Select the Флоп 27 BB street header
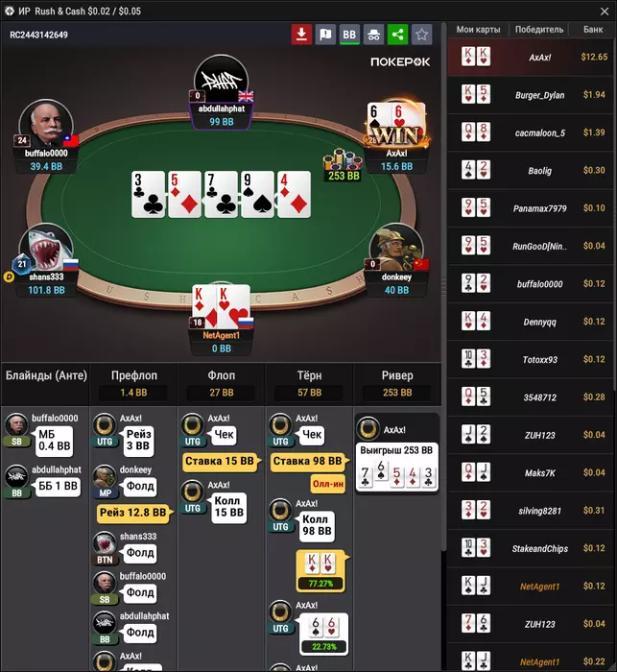The height and width of the screenshot is (672, 617). tap(222, 384)
